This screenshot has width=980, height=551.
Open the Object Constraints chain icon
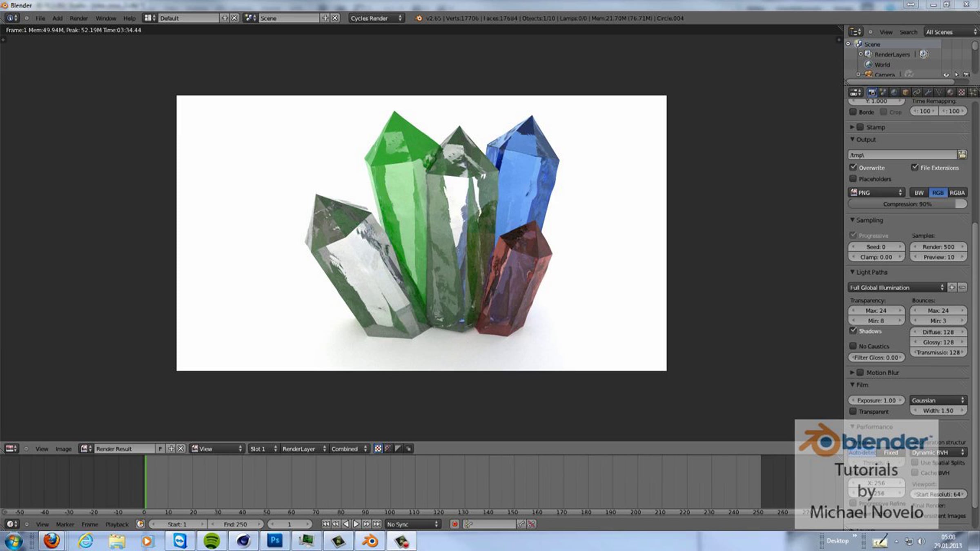(x=917, y=92)
